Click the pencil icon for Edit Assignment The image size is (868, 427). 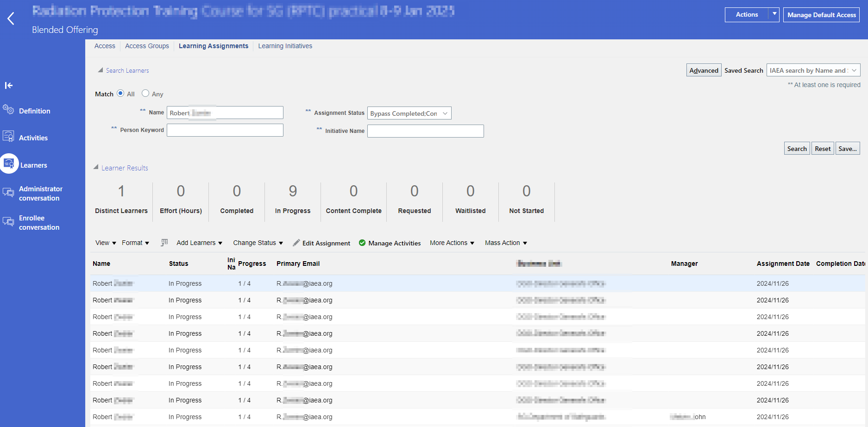coord(296,243)
